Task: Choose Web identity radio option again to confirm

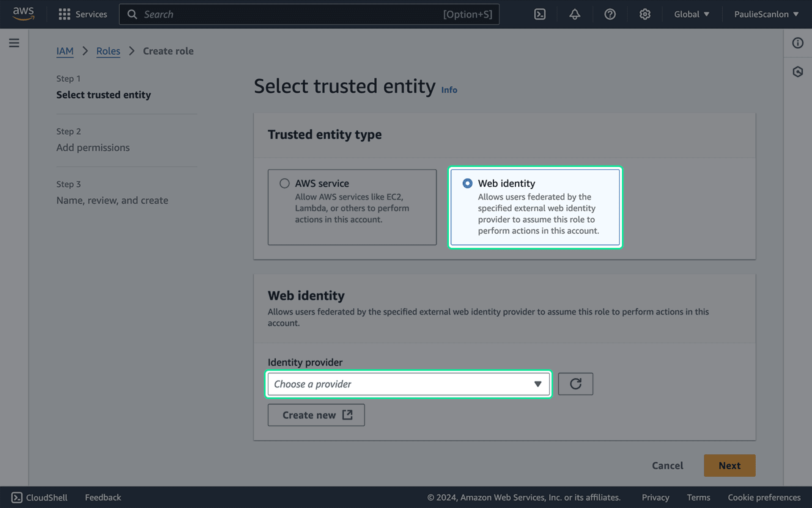Action: [467, 183]
